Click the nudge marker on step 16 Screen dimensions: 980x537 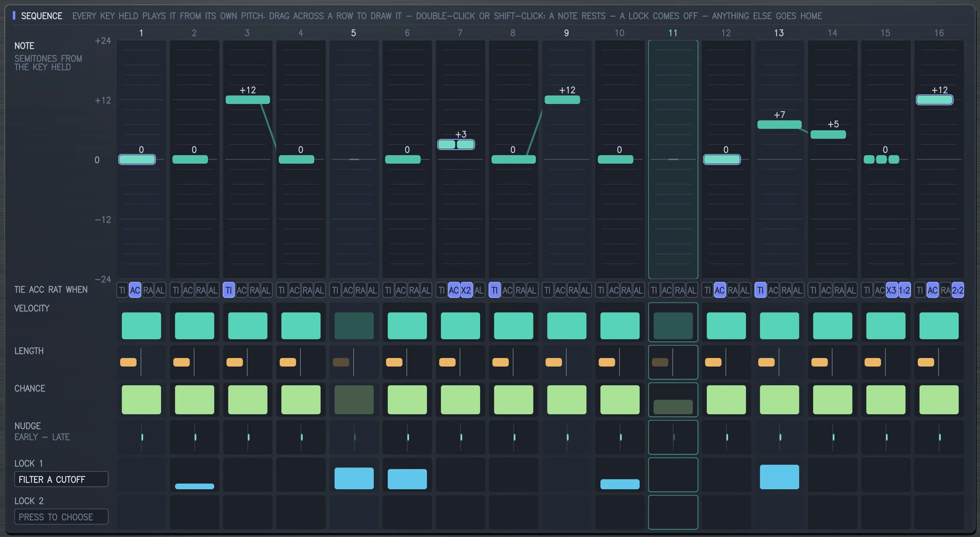point(940,437)
